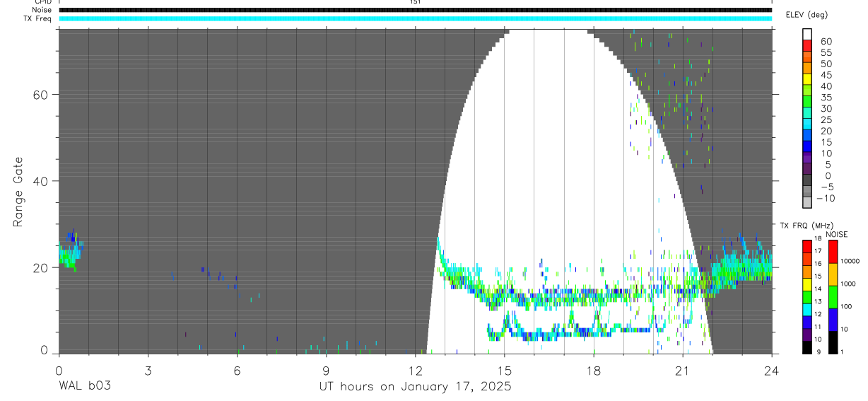
Task: Click the white top swatch of ELEV scale
Action: point(807,35)
